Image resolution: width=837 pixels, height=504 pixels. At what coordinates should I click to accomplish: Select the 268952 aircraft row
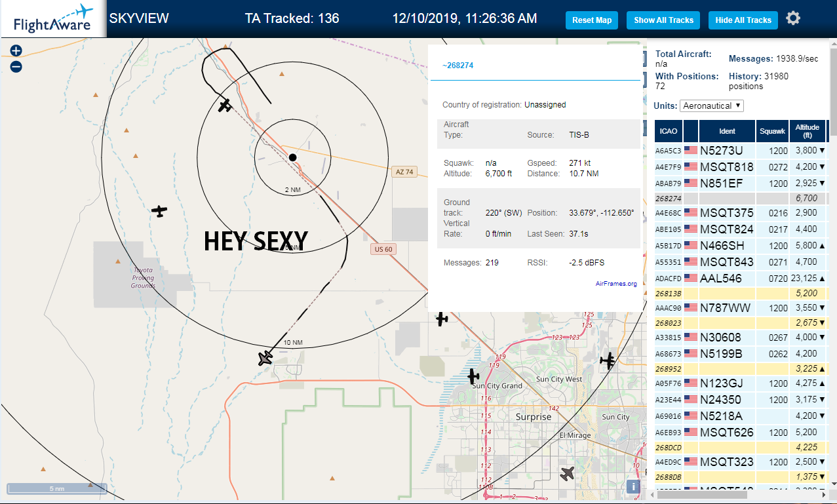(741, 368)
